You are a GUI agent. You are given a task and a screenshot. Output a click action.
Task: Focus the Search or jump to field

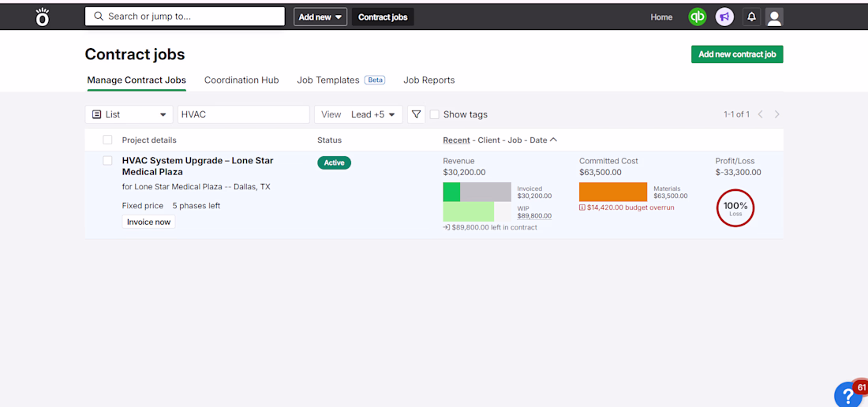(185, 17)
